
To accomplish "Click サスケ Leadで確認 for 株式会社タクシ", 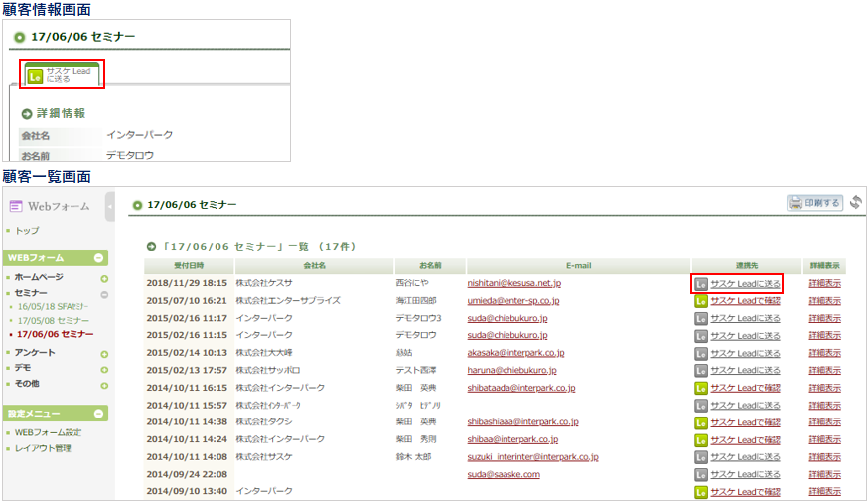I will (745, 422).
